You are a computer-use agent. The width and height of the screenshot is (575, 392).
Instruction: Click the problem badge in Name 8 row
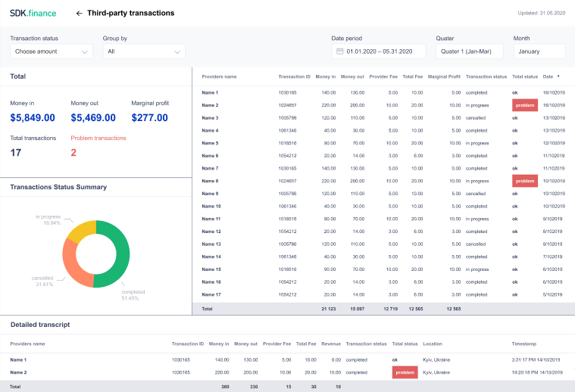[x=525, y=181]
